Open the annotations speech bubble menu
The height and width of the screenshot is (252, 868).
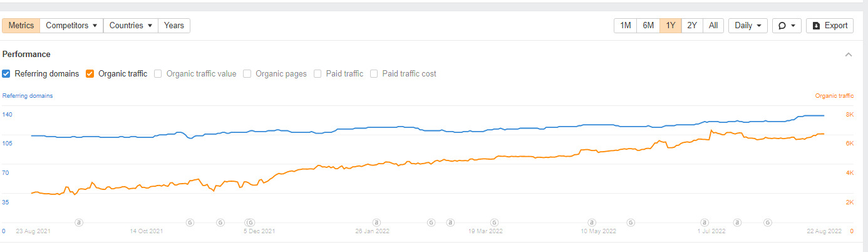pyautogui.click(x=786, y=26)
